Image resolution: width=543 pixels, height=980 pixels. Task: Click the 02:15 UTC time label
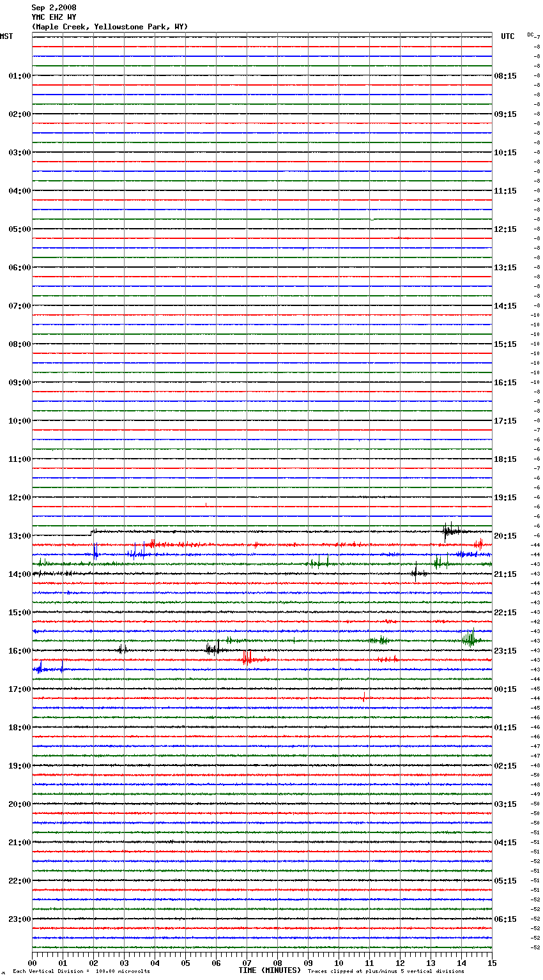point(505,766)
